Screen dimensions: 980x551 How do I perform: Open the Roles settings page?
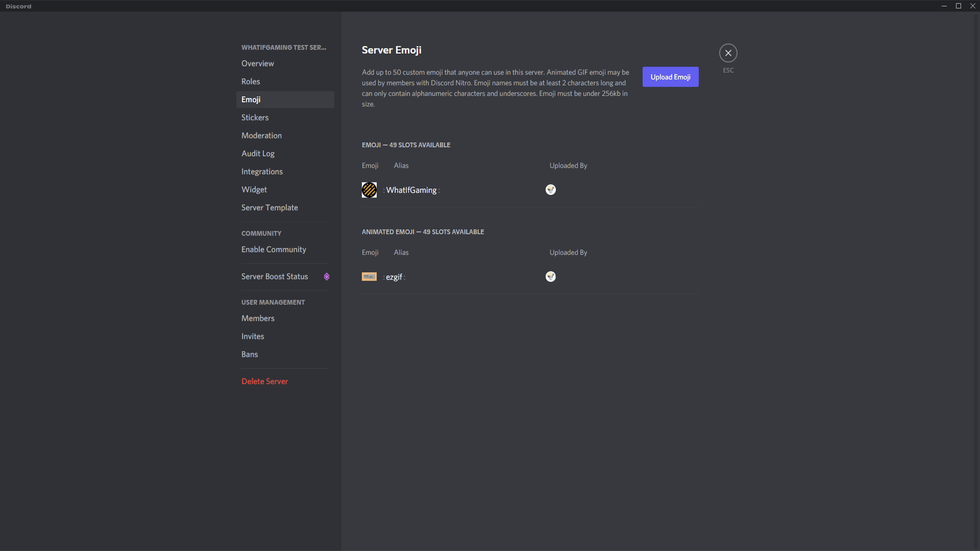click(285, 82)
